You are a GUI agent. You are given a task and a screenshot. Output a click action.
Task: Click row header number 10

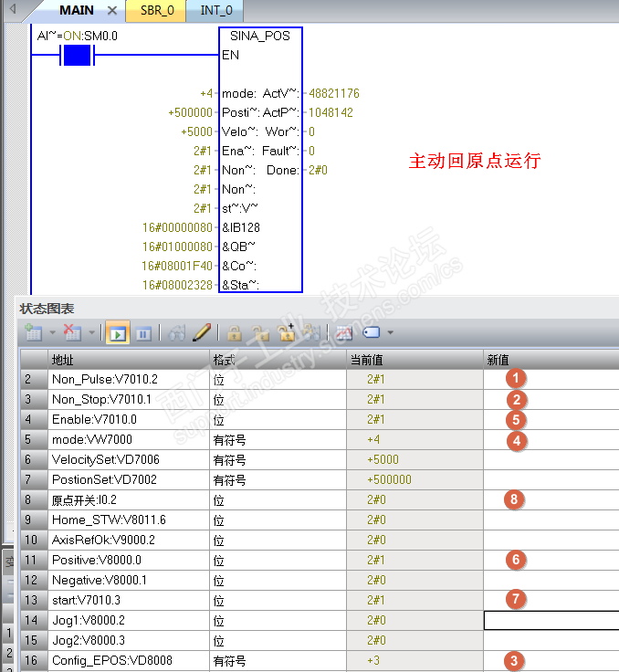(x=34, y=540)
